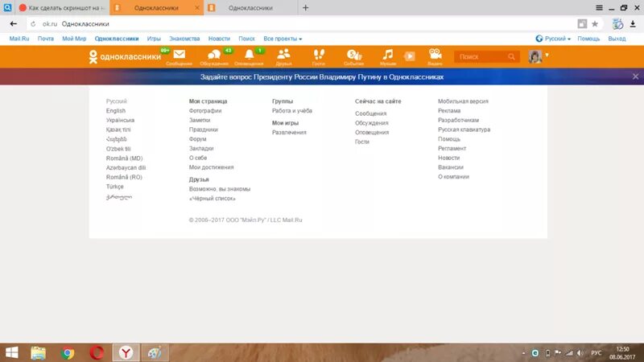Open 'Мобильная версия' footer link
This screenshot has width=644, height=362.
point(463,101)
